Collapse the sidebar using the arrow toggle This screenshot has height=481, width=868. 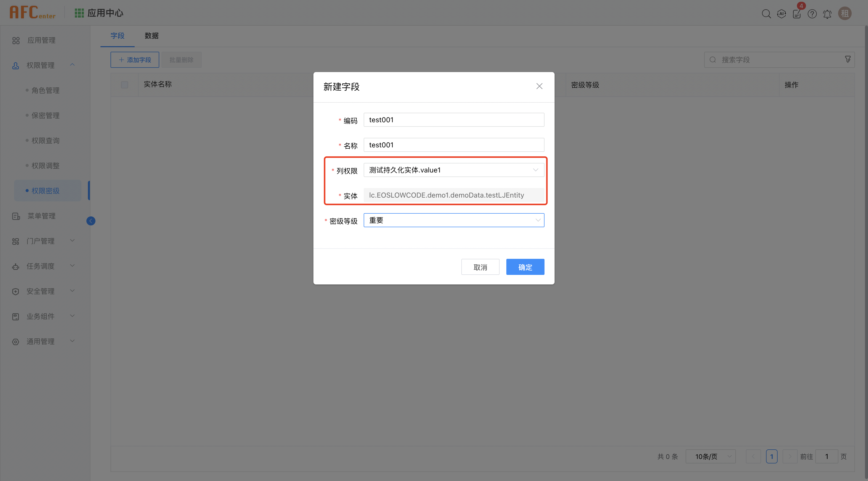tap(91, 221)
